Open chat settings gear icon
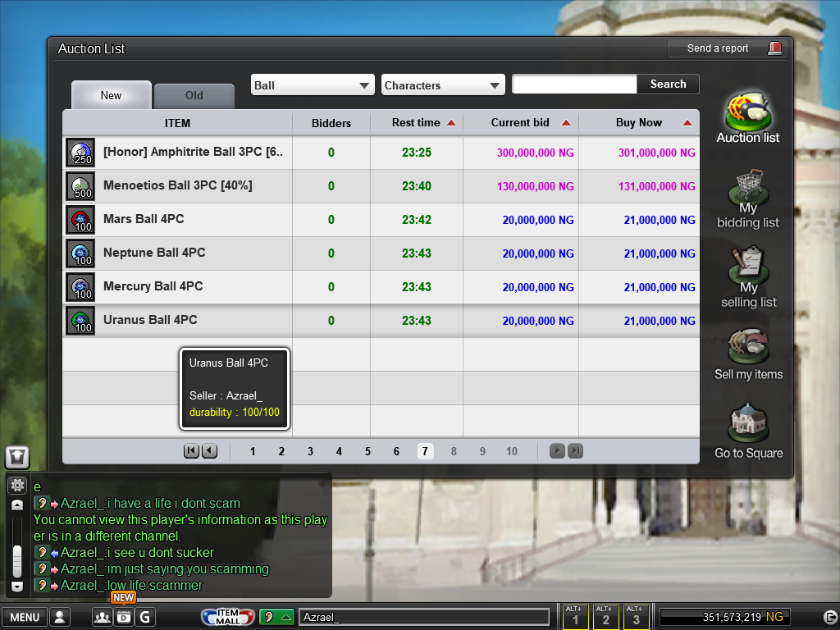The width and height of the screenshot is (840, 630). pyautogui.click(x=17, y=485)
